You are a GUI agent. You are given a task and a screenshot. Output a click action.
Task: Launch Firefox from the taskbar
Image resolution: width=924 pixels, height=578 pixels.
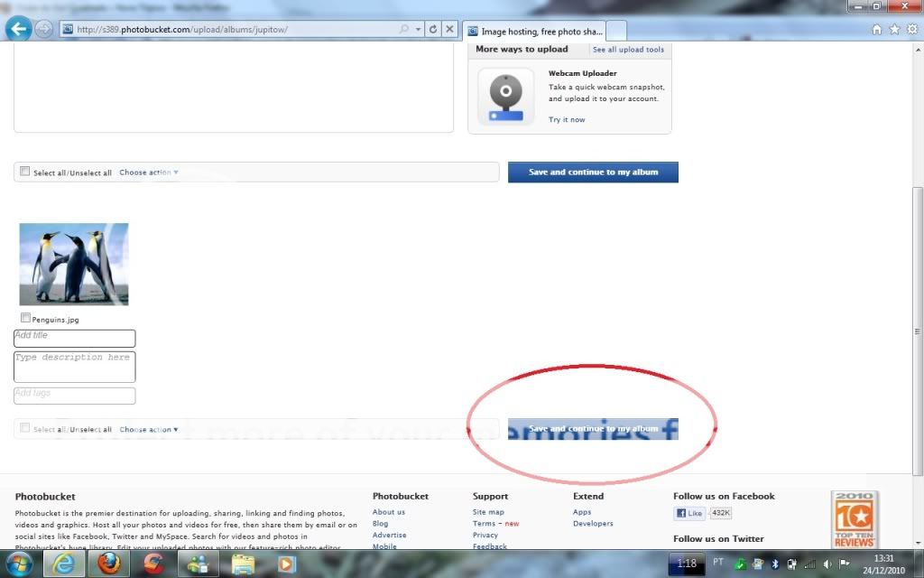[x=109, y=564]
